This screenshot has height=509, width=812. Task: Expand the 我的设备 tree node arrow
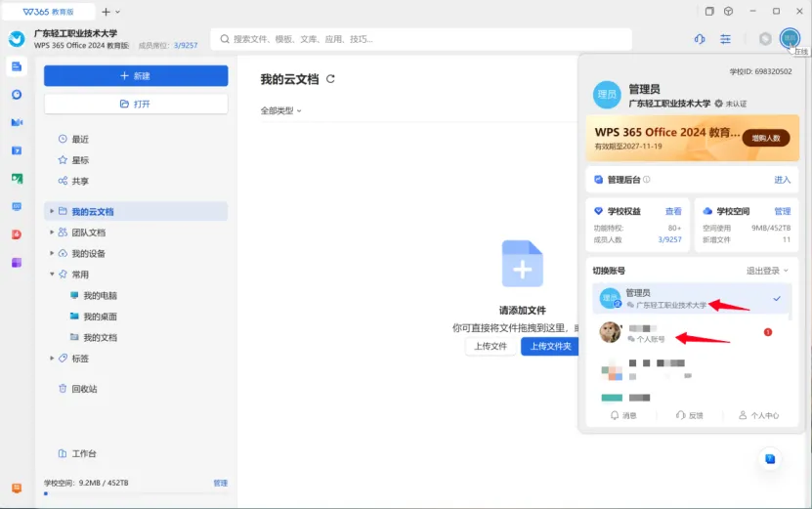[x=52, y=253]
